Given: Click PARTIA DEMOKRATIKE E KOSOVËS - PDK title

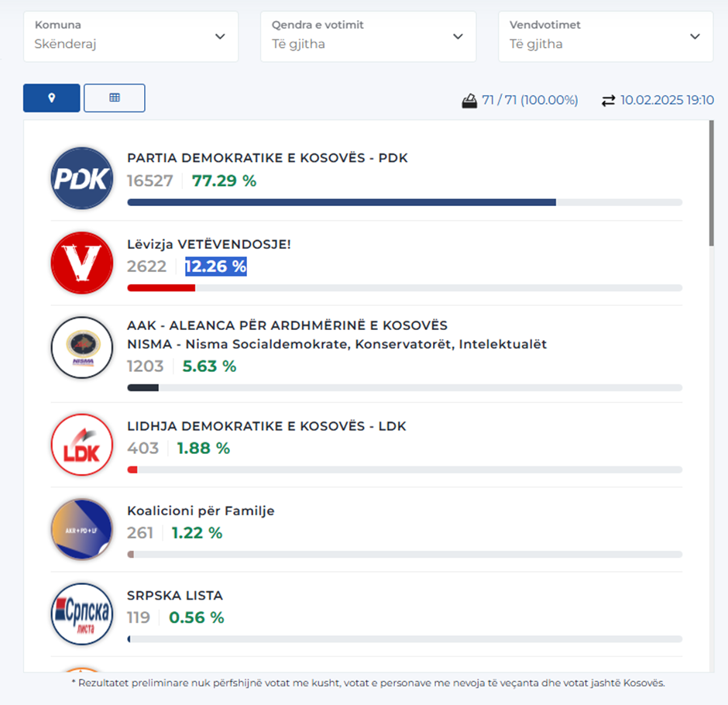Looking at the screenshot, I should click(x=267, y=158).
